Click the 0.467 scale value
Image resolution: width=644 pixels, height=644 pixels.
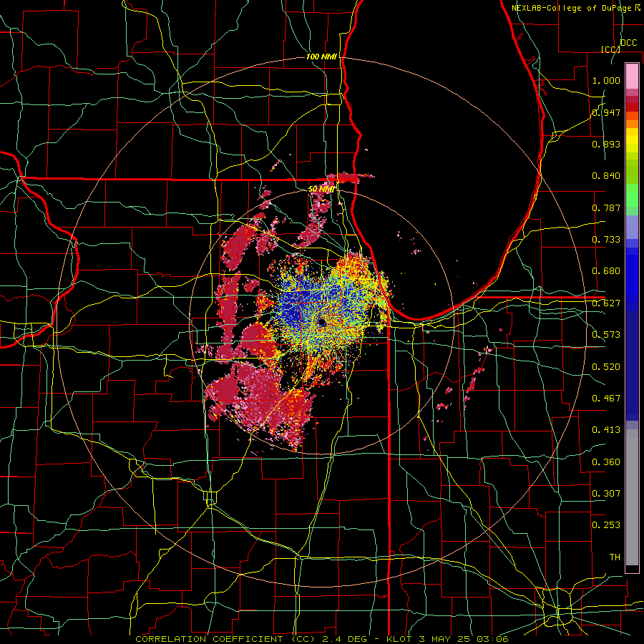(606, 399)
